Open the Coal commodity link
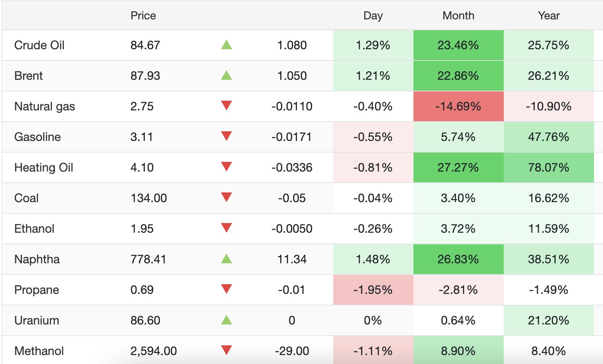 coord(26,198)
